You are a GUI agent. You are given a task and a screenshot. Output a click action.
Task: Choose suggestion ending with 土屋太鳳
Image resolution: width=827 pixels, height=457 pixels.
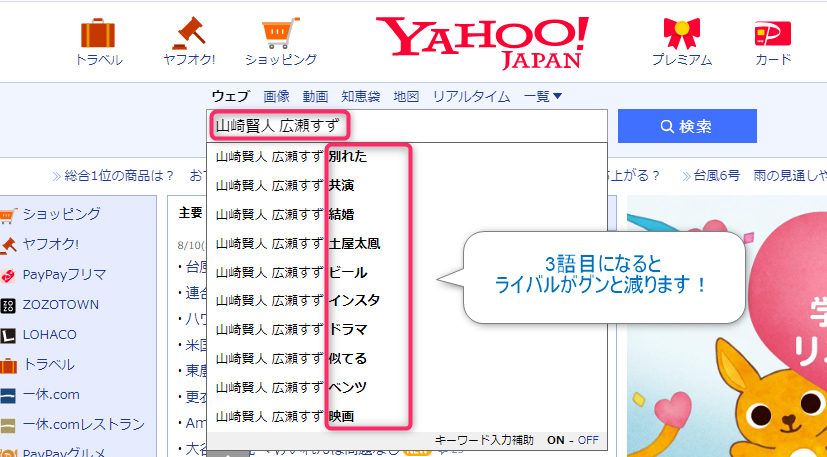pos(298,243)
